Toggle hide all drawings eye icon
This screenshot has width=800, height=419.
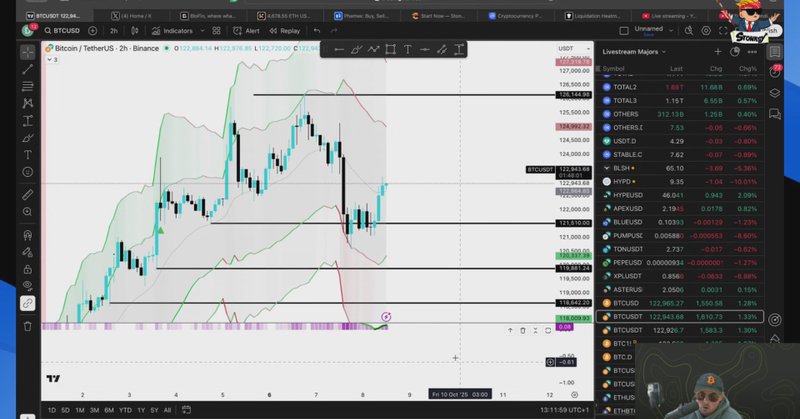click(x=28, y=286)
